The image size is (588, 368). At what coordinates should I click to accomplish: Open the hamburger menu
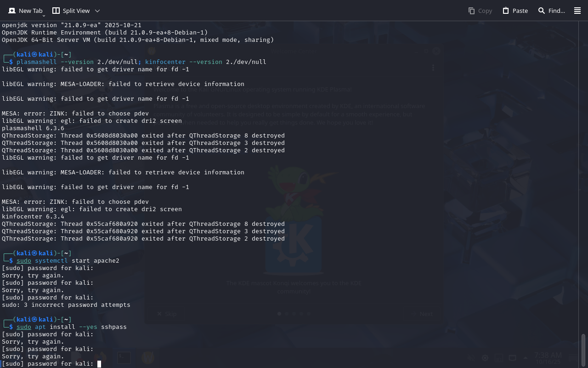click(x=577, y=11)
